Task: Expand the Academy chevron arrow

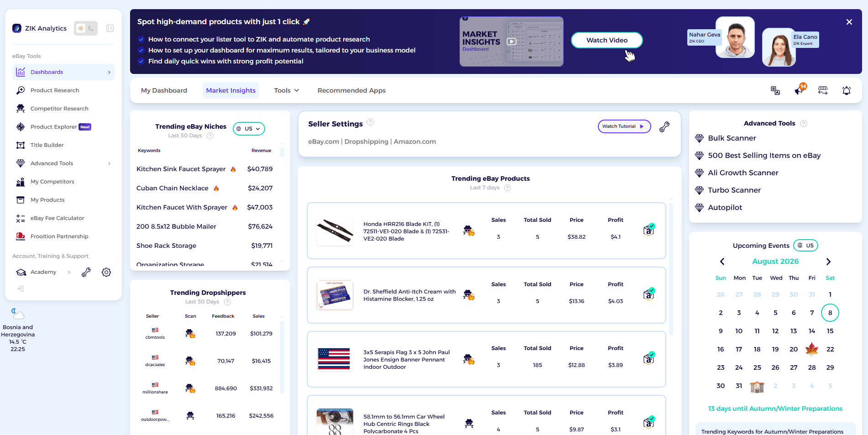Action: 69,272
